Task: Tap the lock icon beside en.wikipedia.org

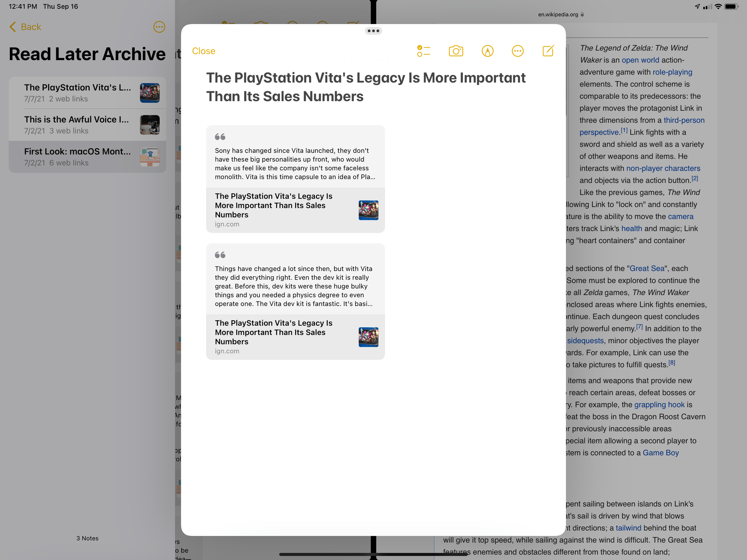Action: click(x=582, y=15)
